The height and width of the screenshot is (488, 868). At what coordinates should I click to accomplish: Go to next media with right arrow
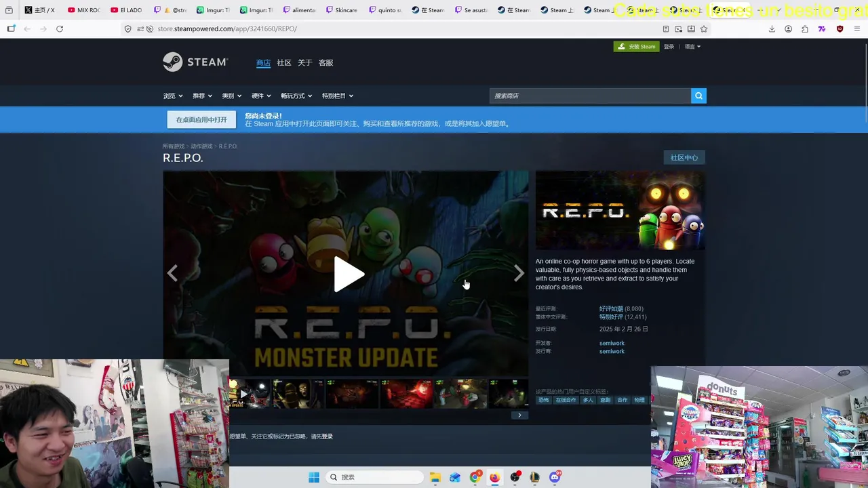[x=519, y=273]
